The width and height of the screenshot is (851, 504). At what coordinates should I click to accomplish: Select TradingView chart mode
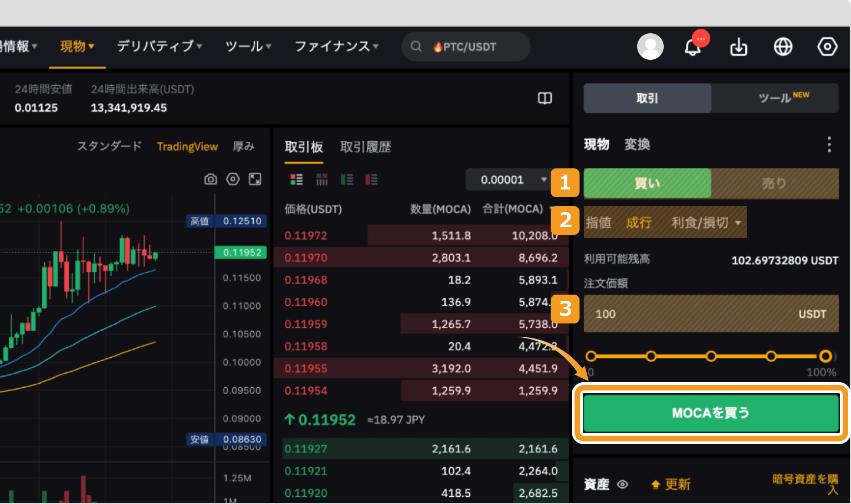point(187,146)
